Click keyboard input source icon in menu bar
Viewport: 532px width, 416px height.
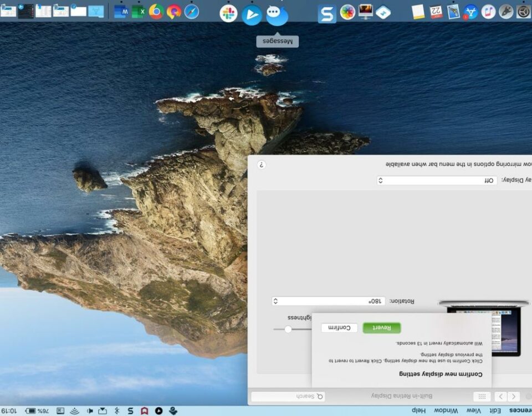tap(60, 411)
